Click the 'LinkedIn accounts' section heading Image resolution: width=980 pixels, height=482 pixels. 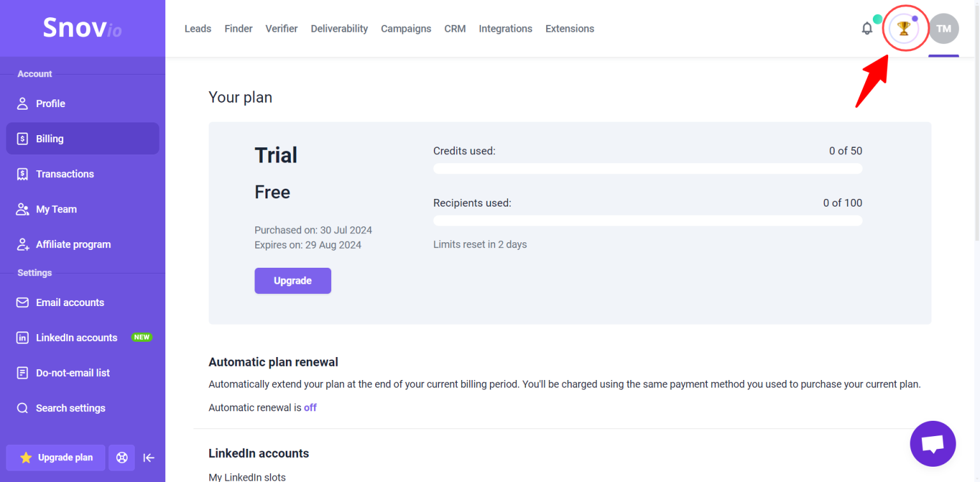pos(258,453)
